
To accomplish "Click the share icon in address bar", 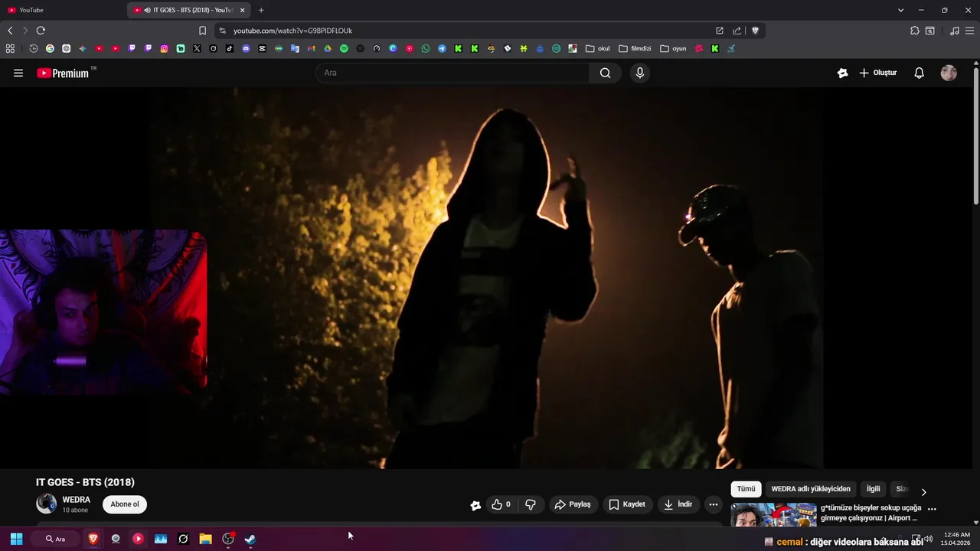I will [x=737, y=31].
